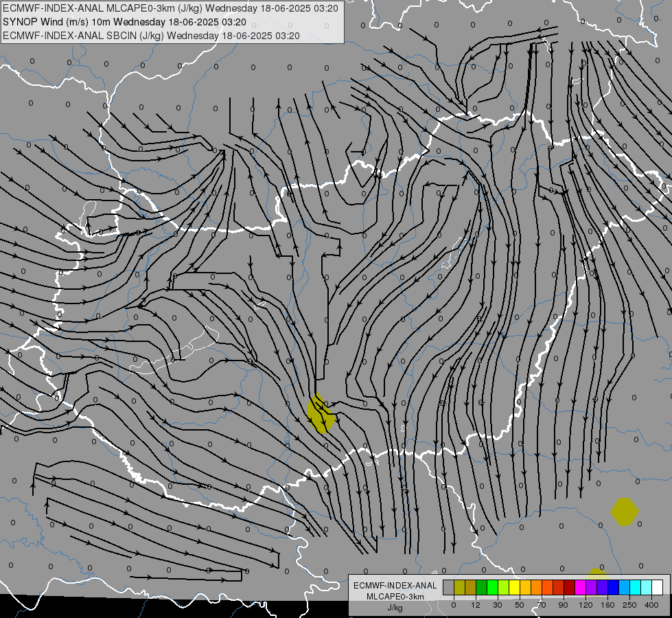
Task: Click the MLCAPE0-3km title line in header
Action: pos(170,8)
